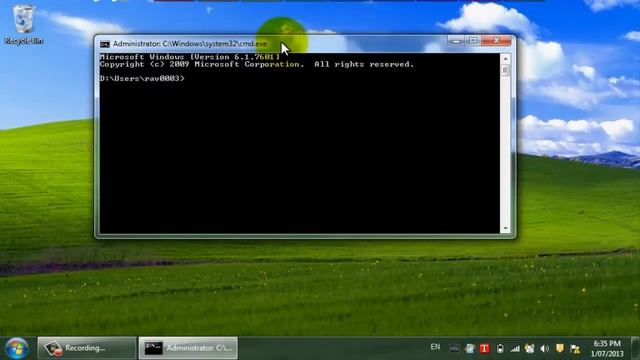Click the cmd icon in the window title bar
Screen dimensions: 640x360
pyautogui.click(x=105, y=44)
